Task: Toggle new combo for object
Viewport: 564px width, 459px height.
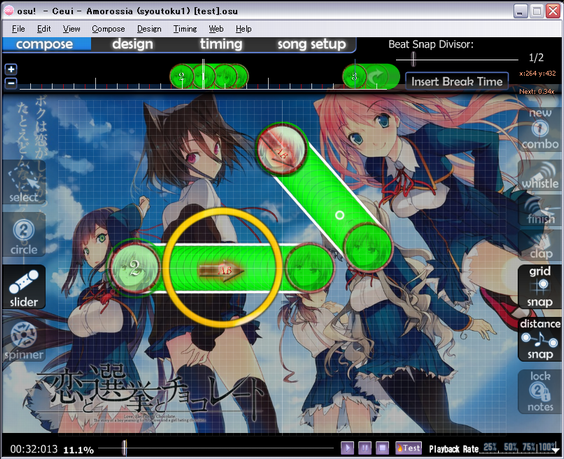Action: [x=540, y=129]
